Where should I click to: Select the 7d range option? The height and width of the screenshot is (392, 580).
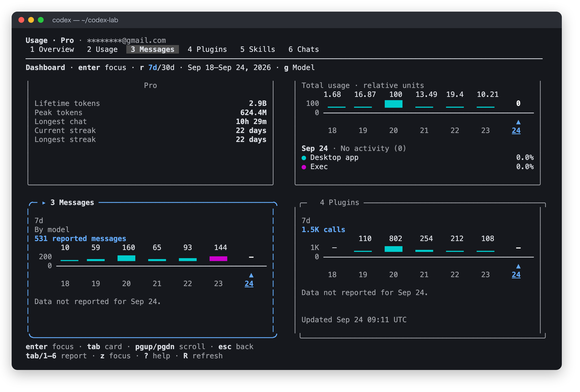152,68
